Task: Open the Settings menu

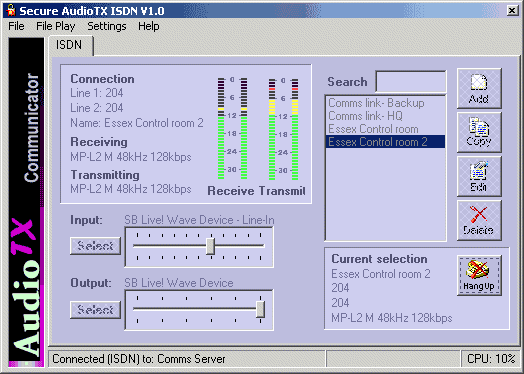Action: (x=107, y=26)
